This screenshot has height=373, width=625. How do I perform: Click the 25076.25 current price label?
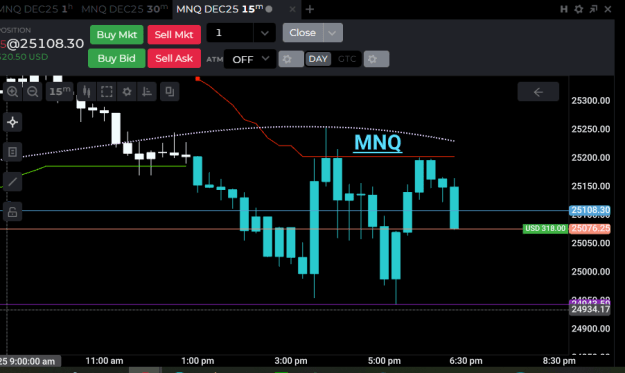[590, 228]
